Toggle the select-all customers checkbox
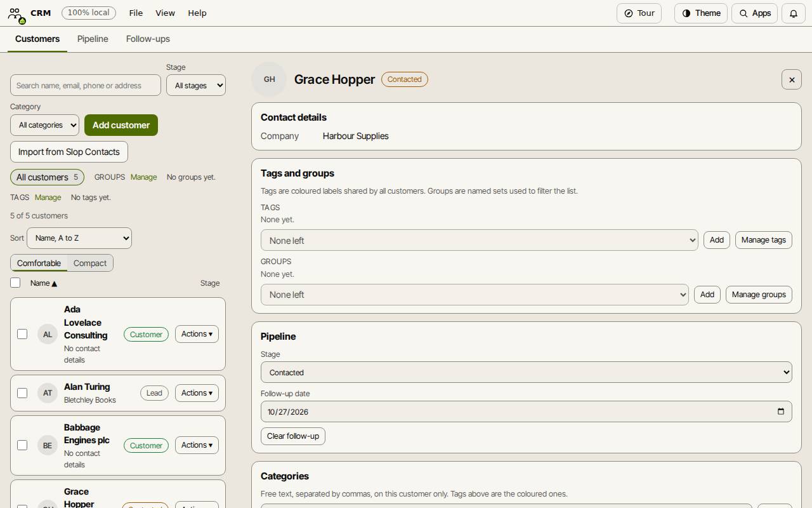The height and width of the screenshot is (508, 812). [x=15, y=283]
